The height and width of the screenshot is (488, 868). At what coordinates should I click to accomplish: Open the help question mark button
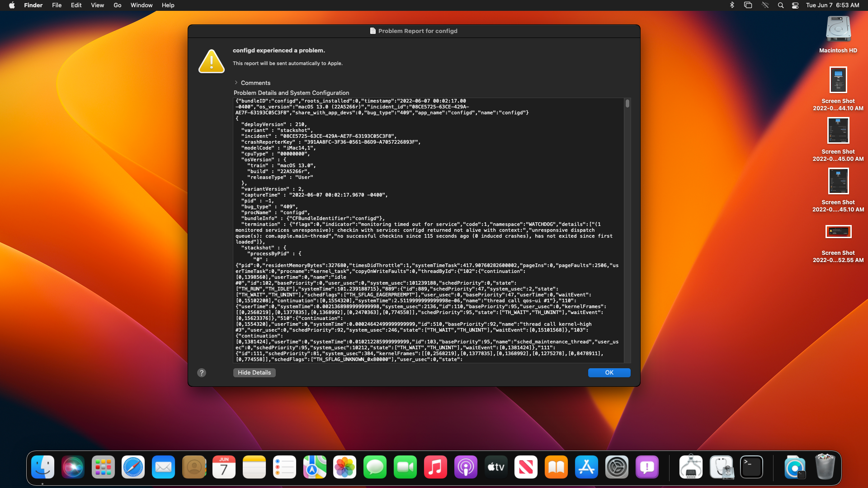tap(202, 373)
